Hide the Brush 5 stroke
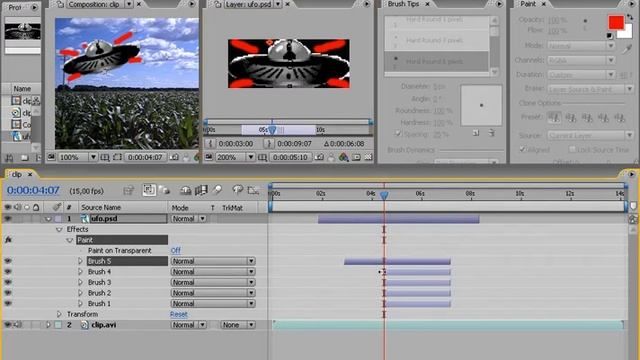 pyautogui.click(x=8, y=261)
